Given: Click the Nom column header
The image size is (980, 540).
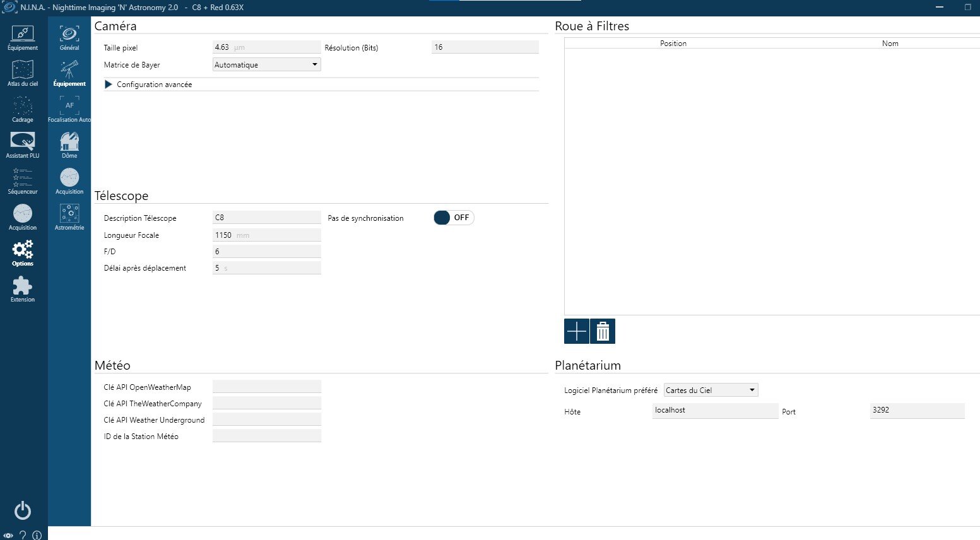Looking at the screenshot, I should click(x=890, y=44).
